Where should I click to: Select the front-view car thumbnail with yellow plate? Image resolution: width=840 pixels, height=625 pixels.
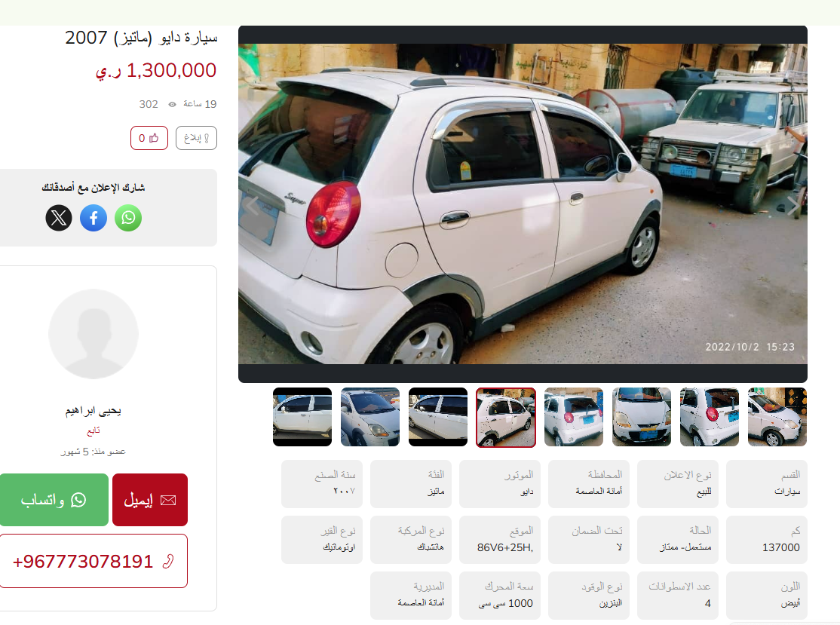(641, 417)
